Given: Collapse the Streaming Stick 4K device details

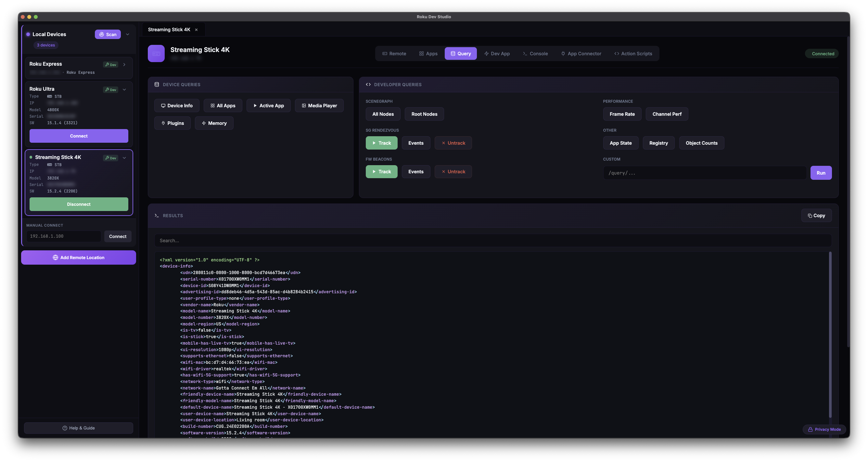Looking at the screenshot, I should tap(124, 158).
